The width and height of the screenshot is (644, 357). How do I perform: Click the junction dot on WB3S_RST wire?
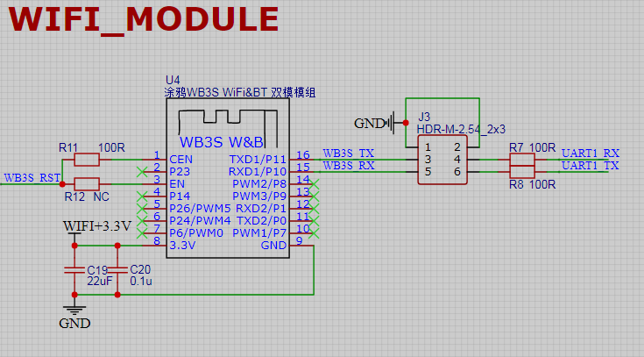click(x=62, y=184)
